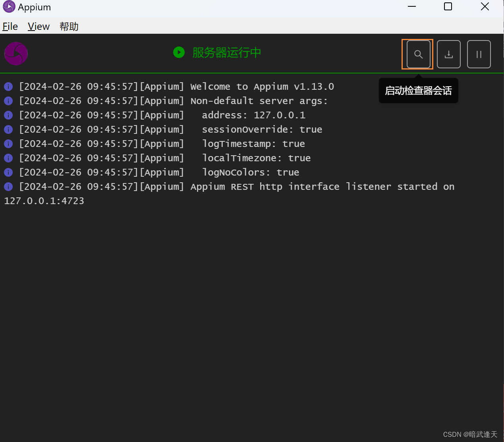Open the 帮助 menu
Screen dimensions: 504x442
click(69, 27)
